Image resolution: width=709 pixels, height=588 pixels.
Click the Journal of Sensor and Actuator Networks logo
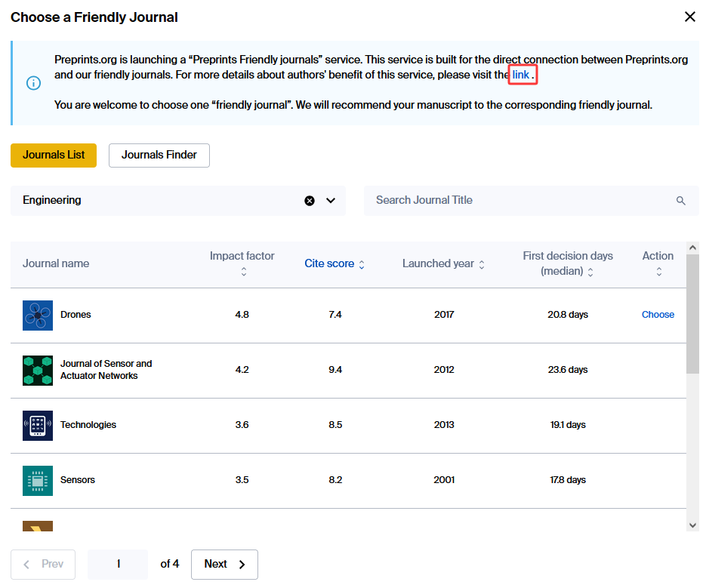tap(38, 370)
